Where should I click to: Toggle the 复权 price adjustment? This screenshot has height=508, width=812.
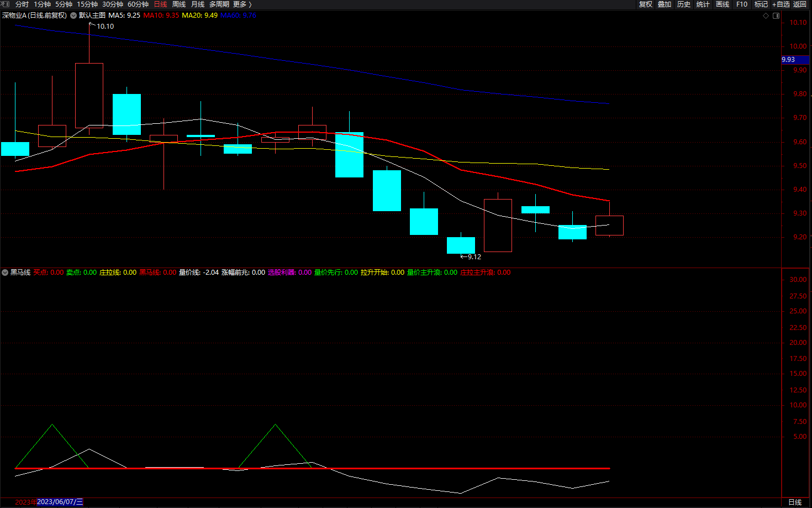(646, 4)
